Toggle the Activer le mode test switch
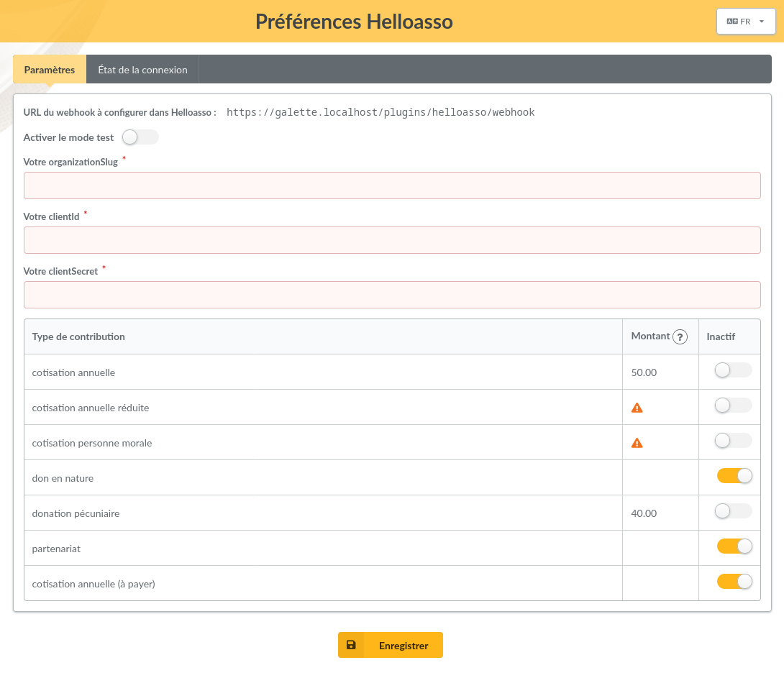Screen dimensions: 784x678 coord(140,137)
